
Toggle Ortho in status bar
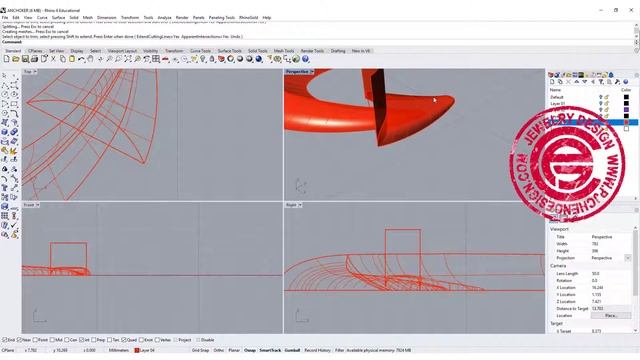219,350
